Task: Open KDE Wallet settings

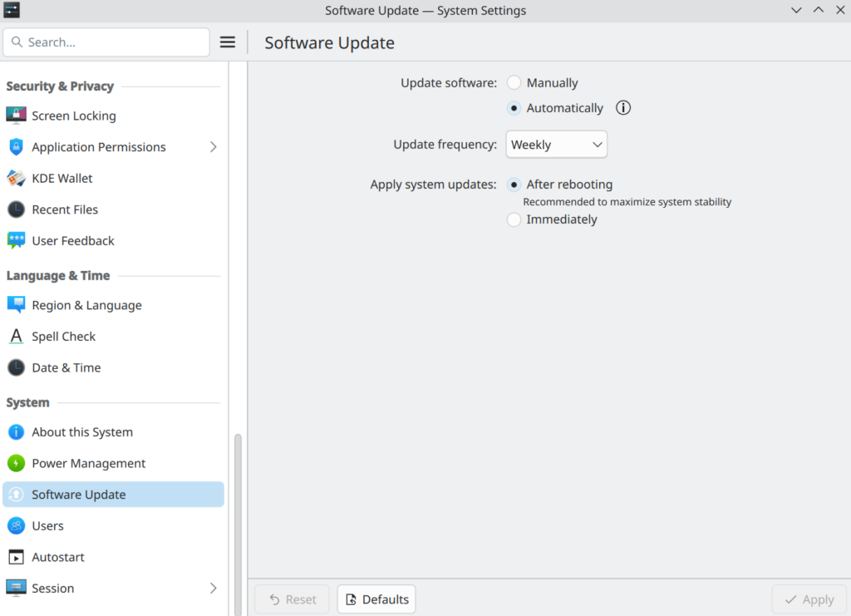Action: (113, 178)
